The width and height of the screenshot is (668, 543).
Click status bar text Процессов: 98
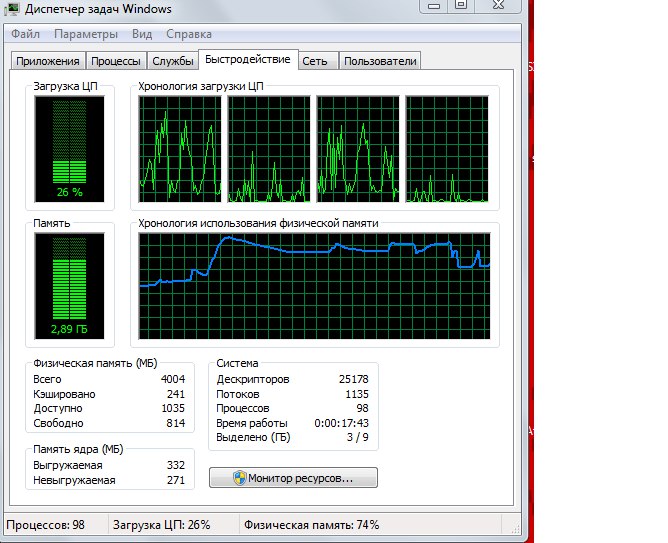46,525
